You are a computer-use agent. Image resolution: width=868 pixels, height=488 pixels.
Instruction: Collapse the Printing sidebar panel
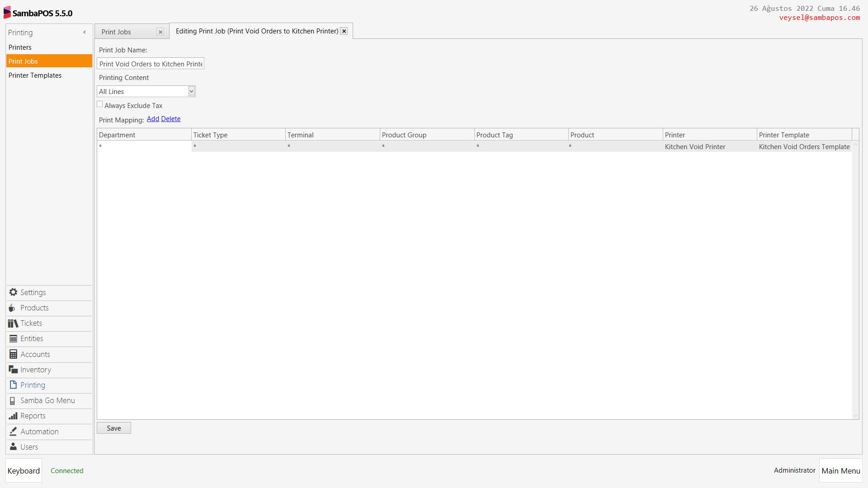(x=85, y=32)
